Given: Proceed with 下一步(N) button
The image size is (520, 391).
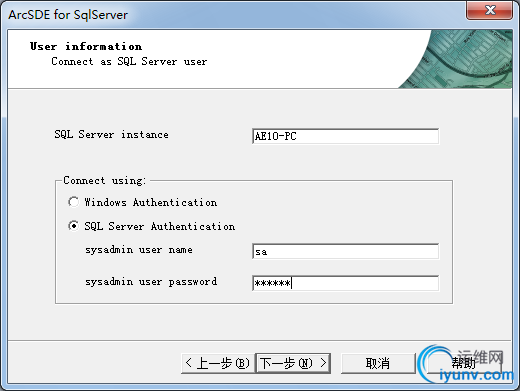Looking at the screenshot, I should [x=293, y=363].
